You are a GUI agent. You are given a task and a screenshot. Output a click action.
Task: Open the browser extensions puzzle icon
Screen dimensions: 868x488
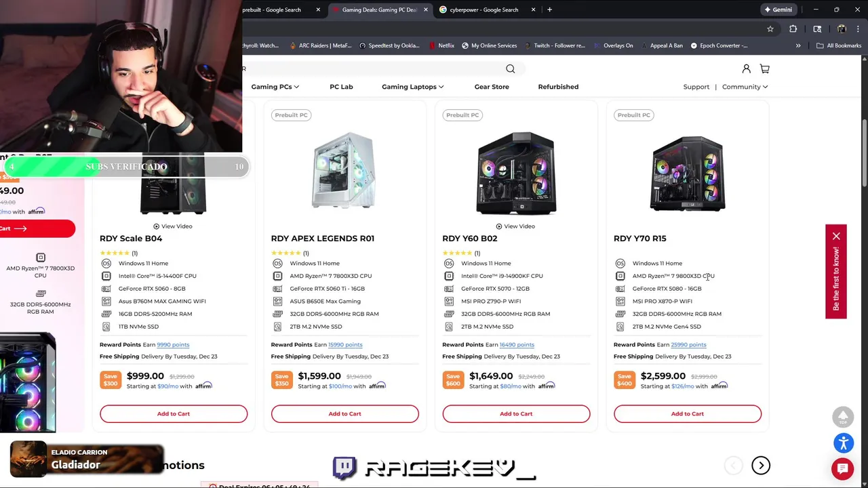pos(793,29)
